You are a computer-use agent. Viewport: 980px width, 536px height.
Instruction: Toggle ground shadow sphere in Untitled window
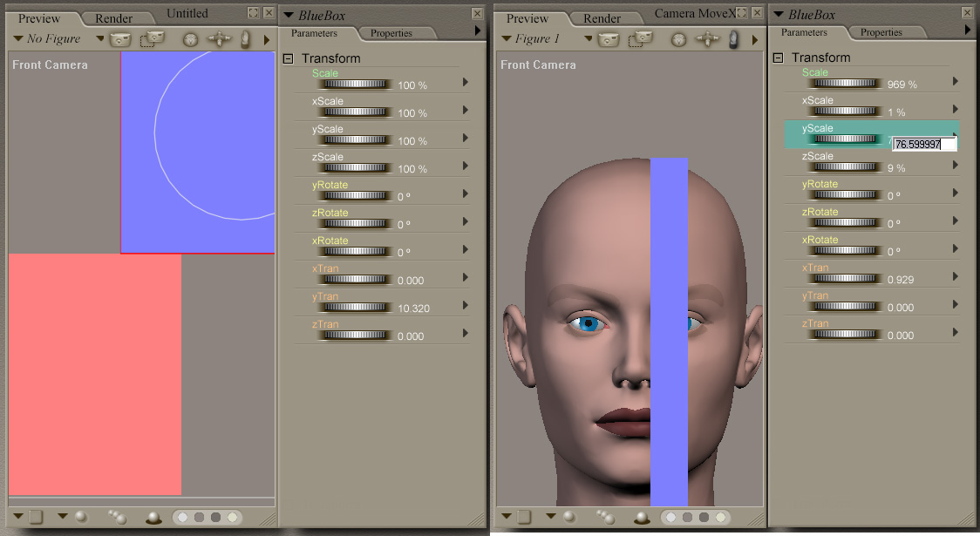(153, 518)
